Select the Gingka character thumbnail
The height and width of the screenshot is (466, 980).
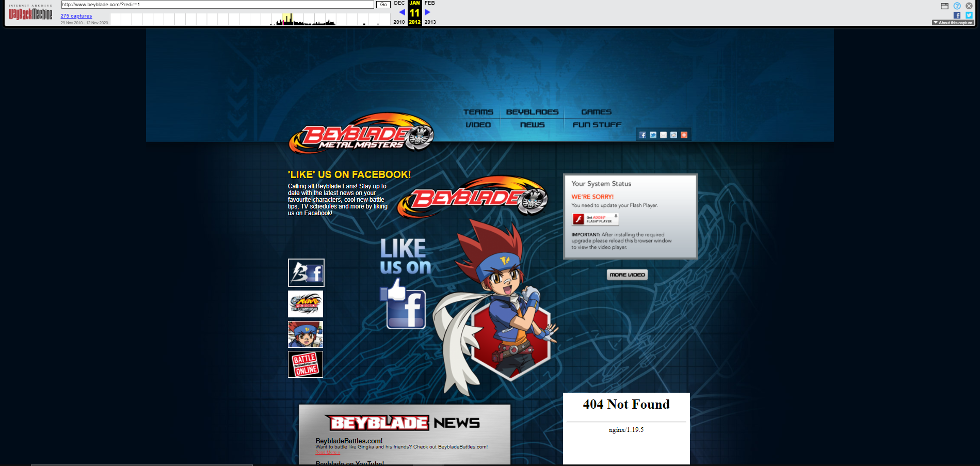pyautogui.click(x=306, y=334)
